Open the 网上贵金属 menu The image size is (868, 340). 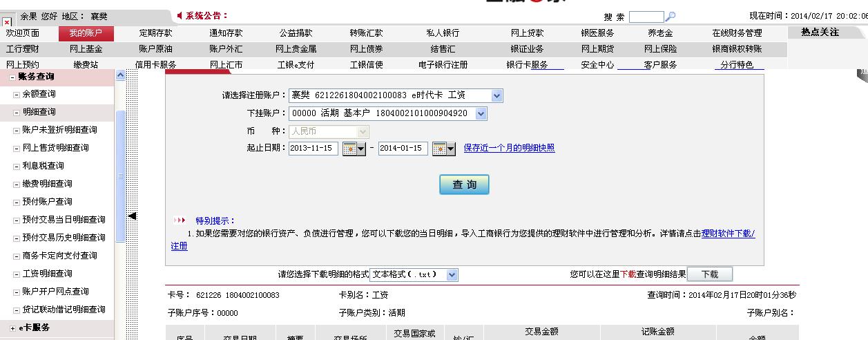[296, 49]
